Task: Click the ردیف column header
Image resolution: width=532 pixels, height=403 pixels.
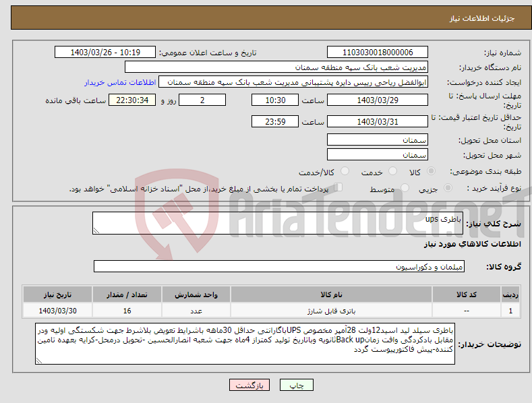Action: click(510, 294)
